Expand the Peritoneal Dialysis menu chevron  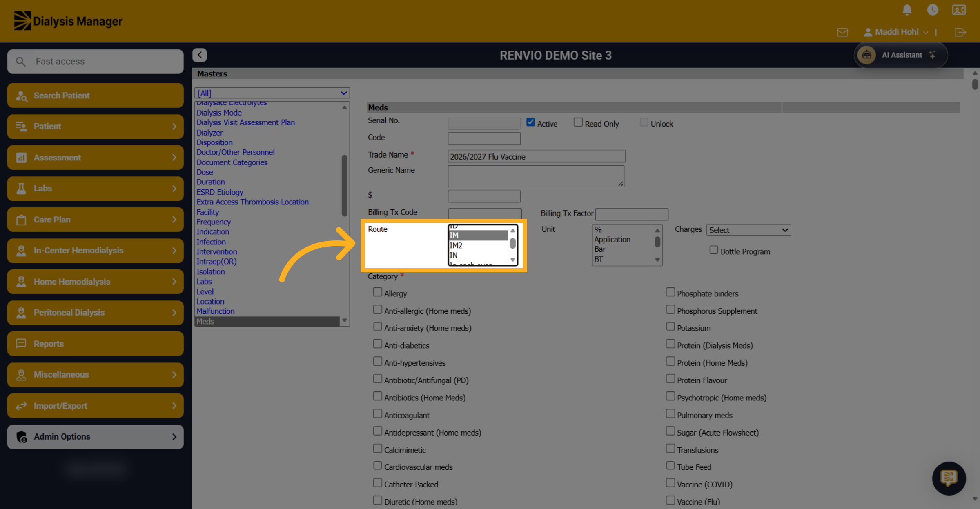[x=174, y=313]
